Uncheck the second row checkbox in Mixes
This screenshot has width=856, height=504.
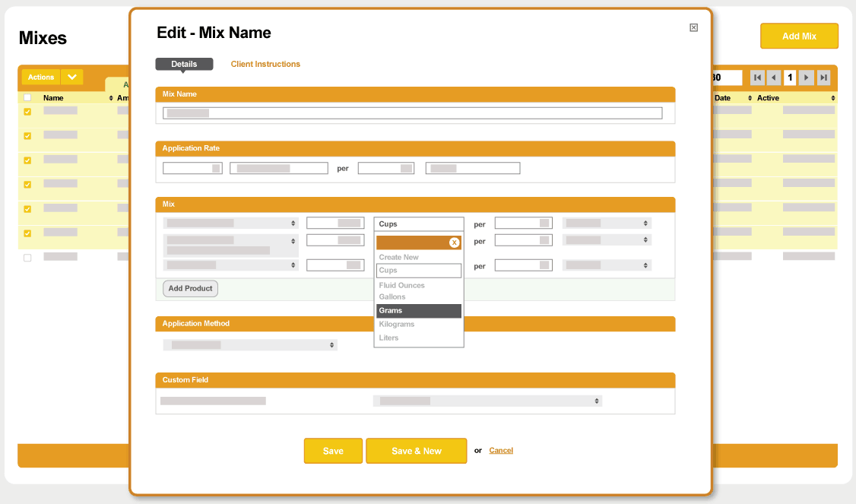pos(27,136)
